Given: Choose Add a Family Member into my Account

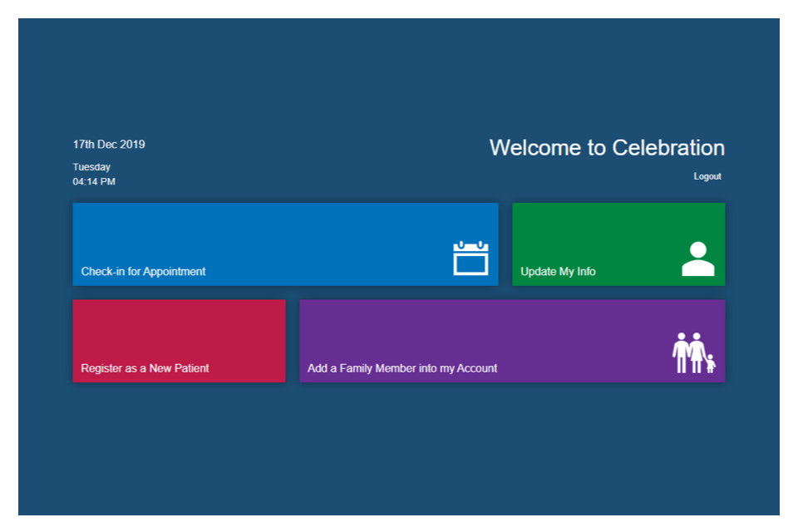Looking at the screenshot, I should pyautogui.click(x=512, y=340).
